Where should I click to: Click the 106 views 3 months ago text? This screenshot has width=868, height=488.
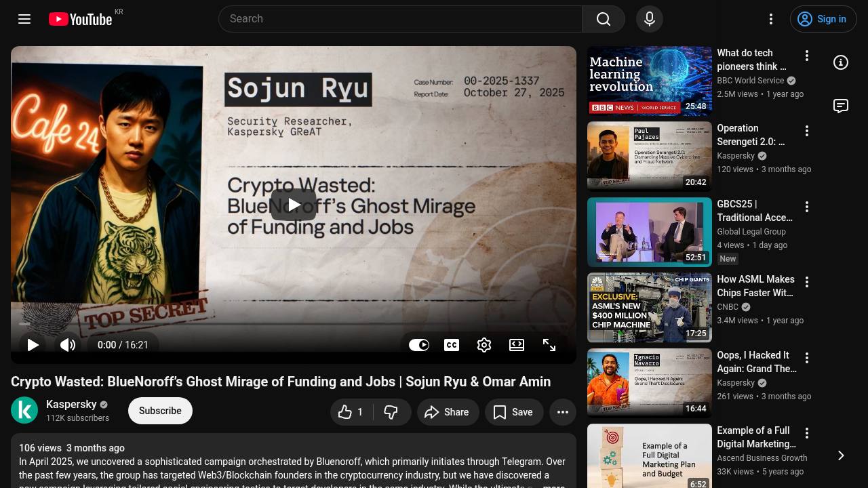(x=72, y=448)
